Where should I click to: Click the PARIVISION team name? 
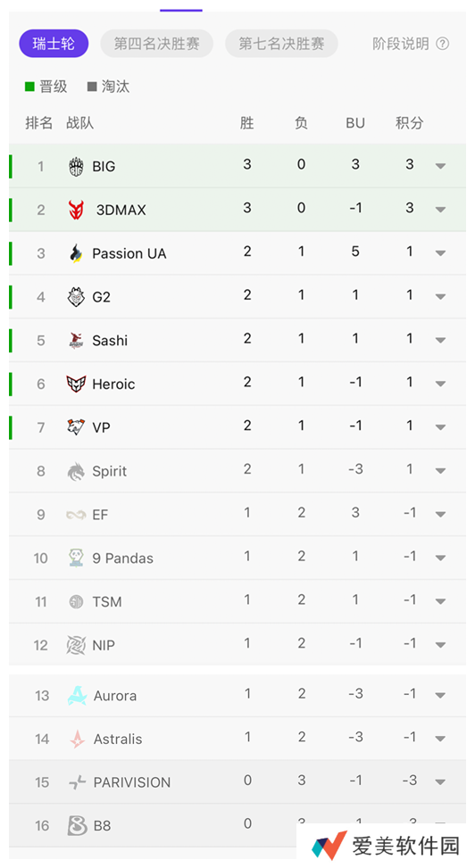(132, 782)
